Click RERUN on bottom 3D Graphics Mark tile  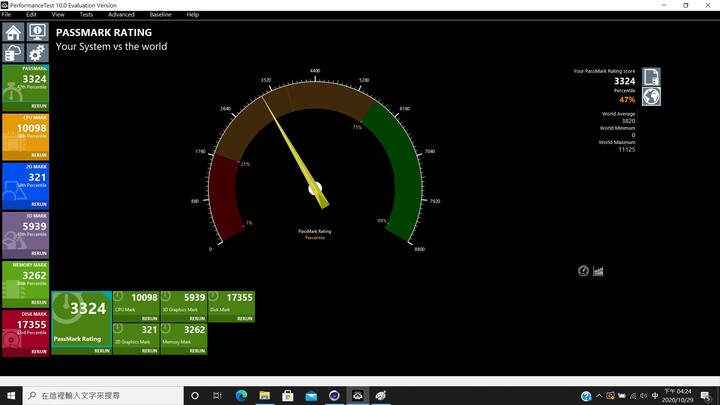(x=197, y=319)
